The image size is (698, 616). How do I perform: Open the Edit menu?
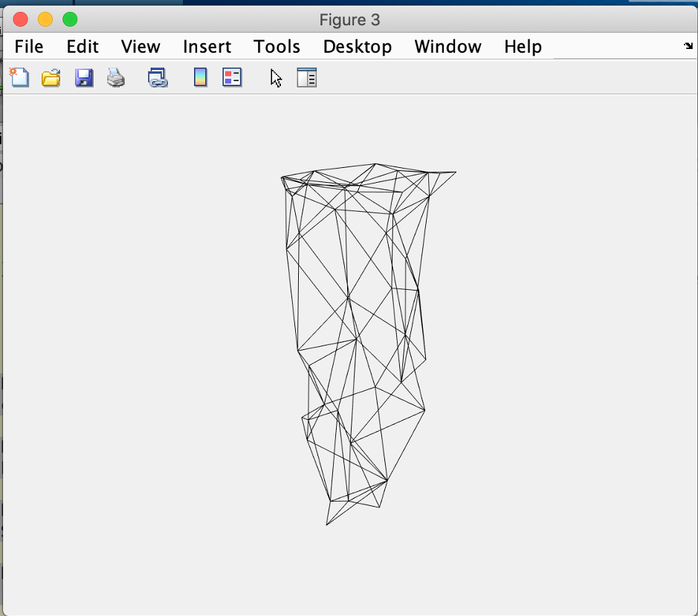tap(83, 47)
